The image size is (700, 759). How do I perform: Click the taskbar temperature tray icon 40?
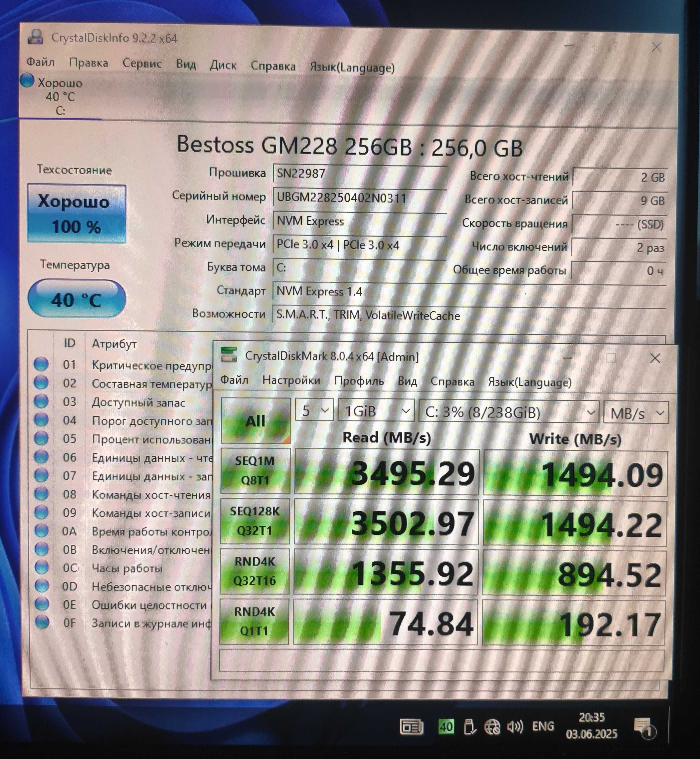(446, 727)
